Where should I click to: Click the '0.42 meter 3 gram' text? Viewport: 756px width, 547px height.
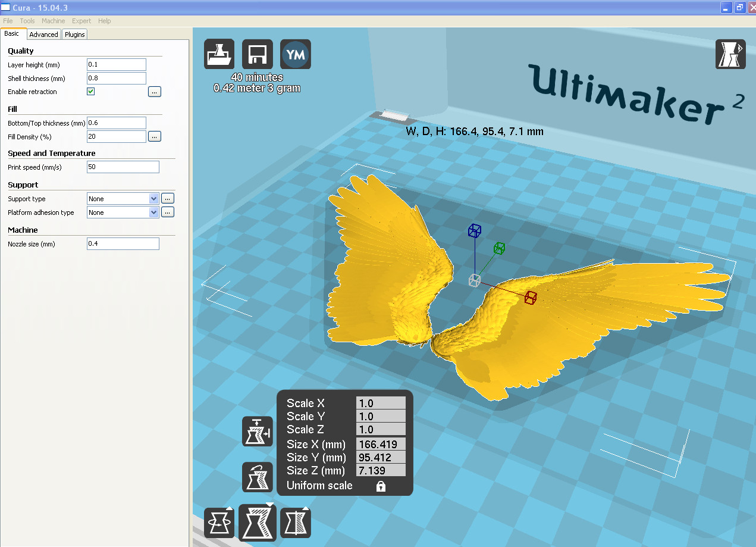(257, 88)
